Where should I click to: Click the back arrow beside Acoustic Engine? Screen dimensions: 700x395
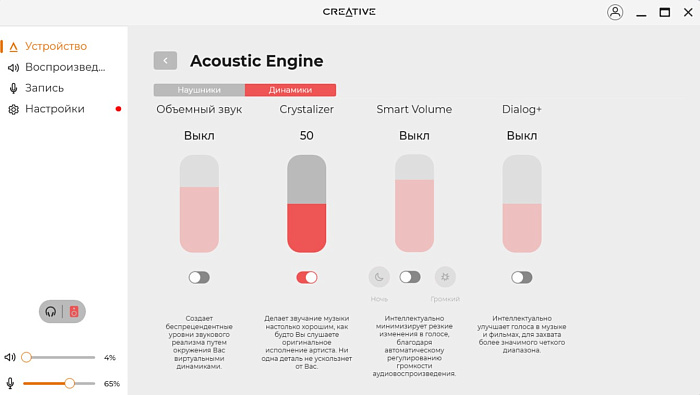click(165, 61)
